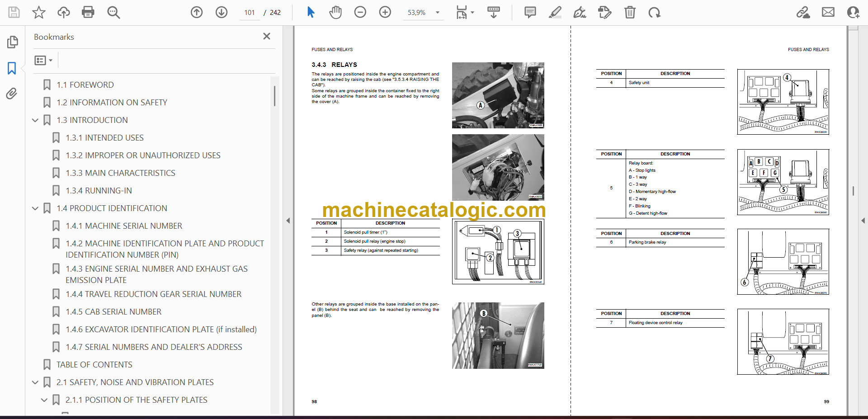Open the fit page options dropdown
Screen dimensions: 868x419
tap(465, 12)
